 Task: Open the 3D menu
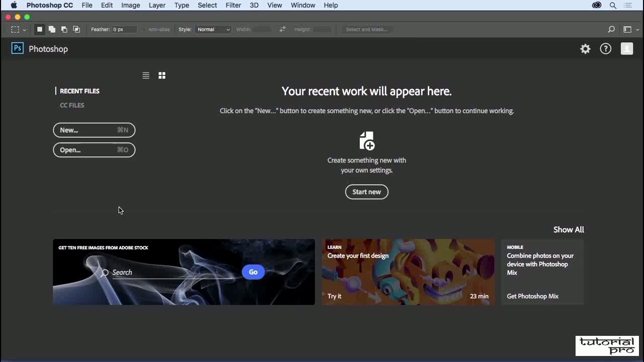(x=254, y=5)
